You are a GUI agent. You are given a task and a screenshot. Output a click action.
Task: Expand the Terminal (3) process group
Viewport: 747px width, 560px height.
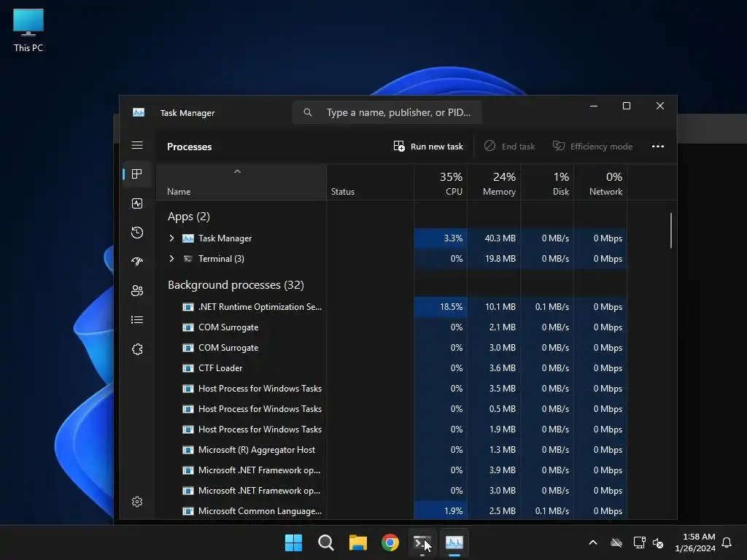pyautogui.click(x=171, y=259)
